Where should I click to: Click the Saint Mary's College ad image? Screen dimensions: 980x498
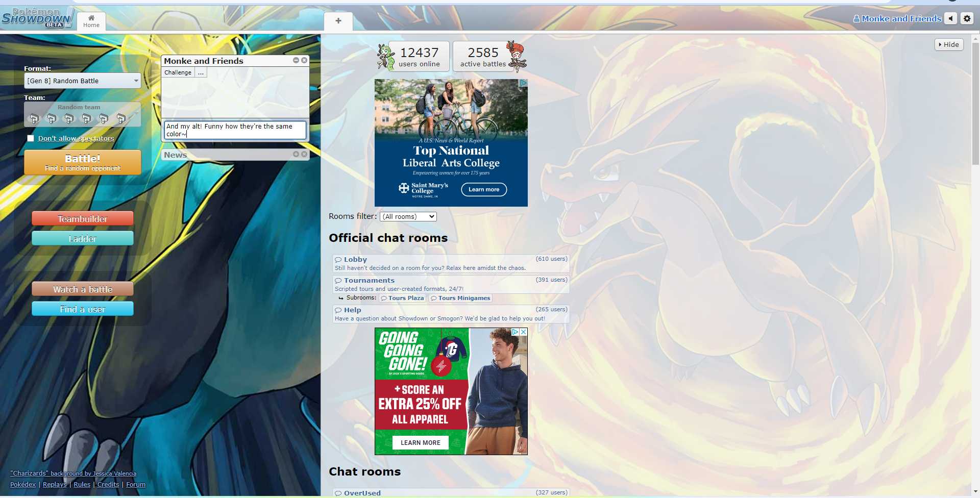point(451,142)
